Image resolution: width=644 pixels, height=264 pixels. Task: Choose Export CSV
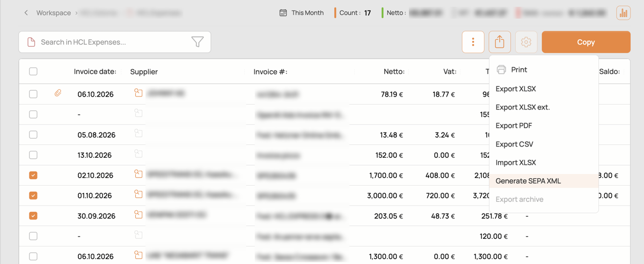pos(544,144)
